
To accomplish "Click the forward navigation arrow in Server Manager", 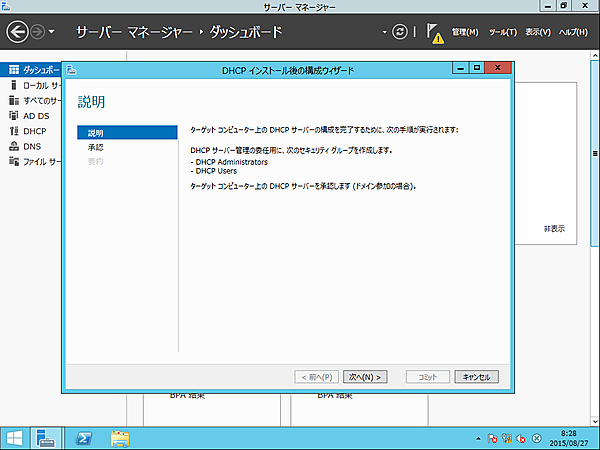I will 38,32.
